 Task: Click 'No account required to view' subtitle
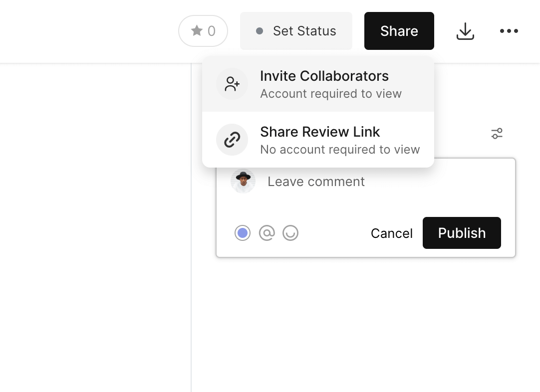pos(340,150)
